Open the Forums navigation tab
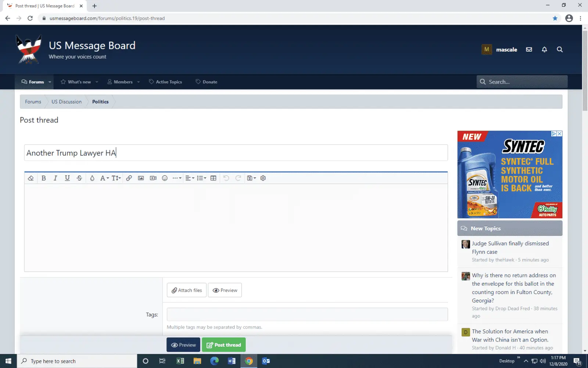Image resolution: width=588 pixels, height=368 pixels. (x=33, y=82)
